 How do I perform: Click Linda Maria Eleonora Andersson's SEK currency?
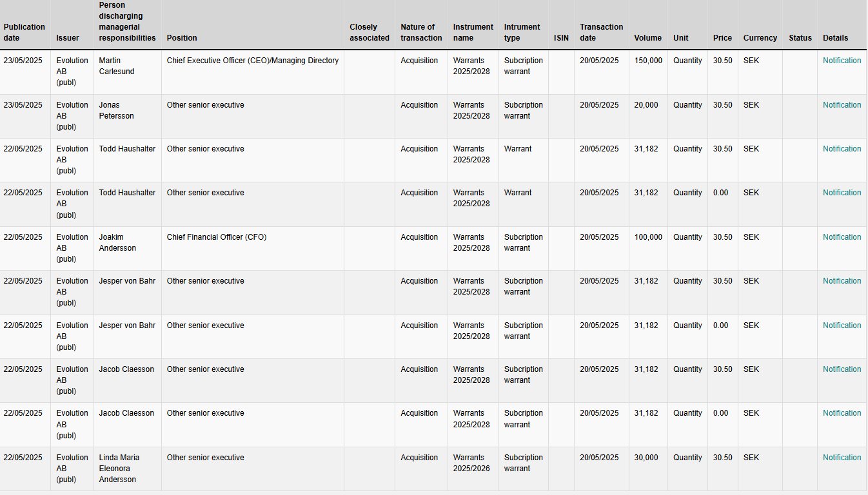[751, 458]
